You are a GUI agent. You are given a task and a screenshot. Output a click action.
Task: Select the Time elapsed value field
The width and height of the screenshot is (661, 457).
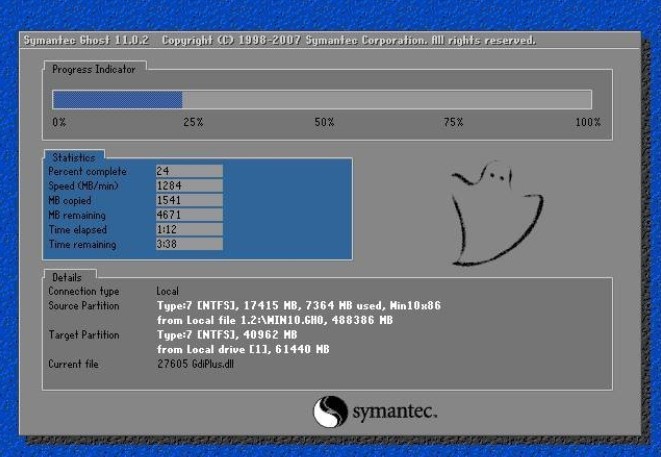tap(188, 230)
